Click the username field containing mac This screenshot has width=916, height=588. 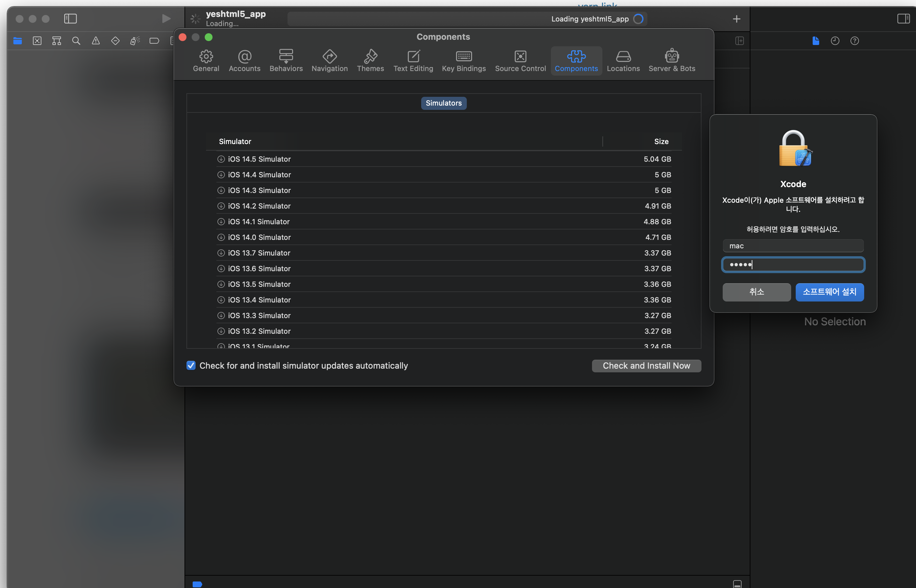[x=793, y=245]
